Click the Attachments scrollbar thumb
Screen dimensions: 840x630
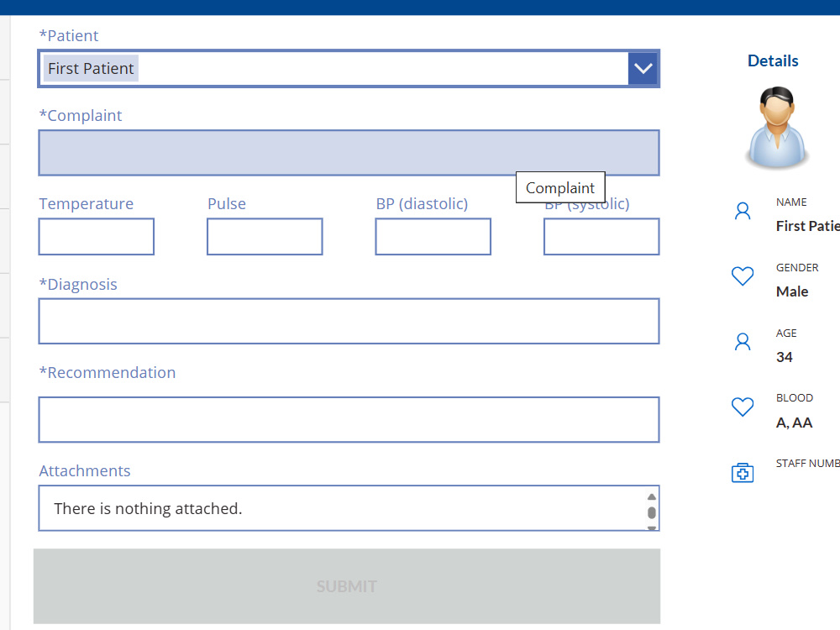click(x=652, y=512)
